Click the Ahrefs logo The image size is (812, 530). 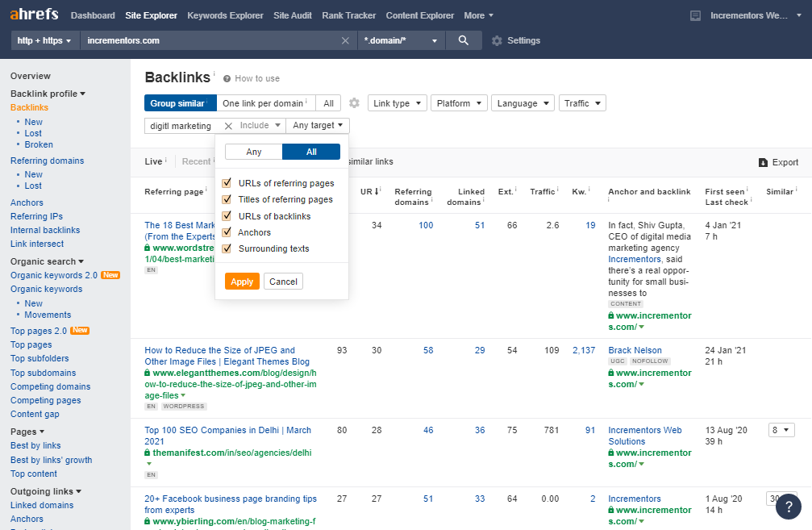click(x=34, y=14)
